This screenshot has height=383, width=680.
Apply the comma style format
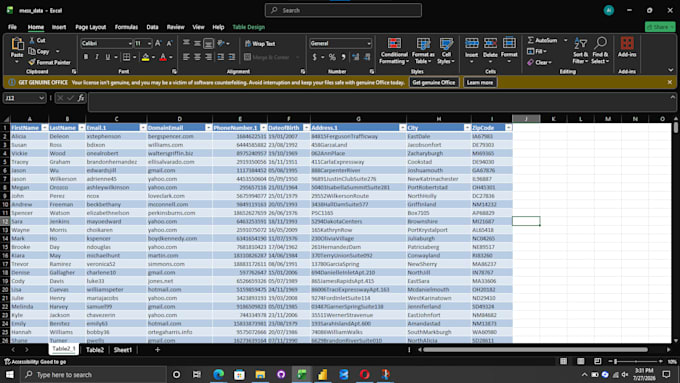(343, 57)
